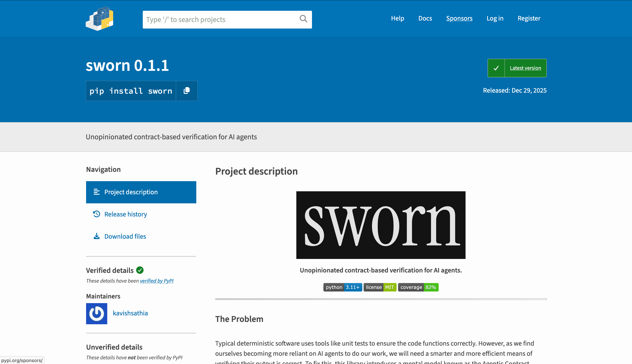
Task: Click the search magnifying glass icon
Action: point(303,19)
